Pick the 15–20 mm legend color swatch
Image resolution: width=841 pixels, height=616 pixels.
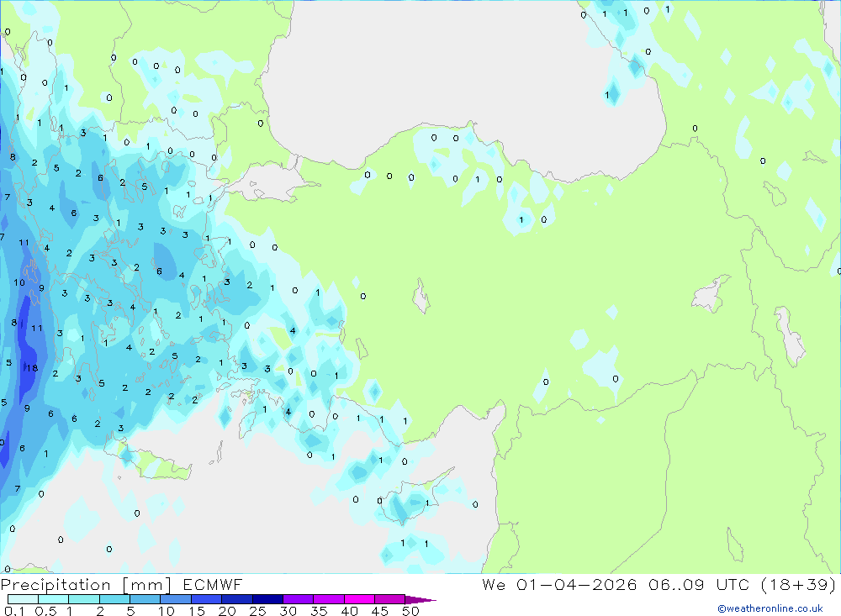click(207, 599)
